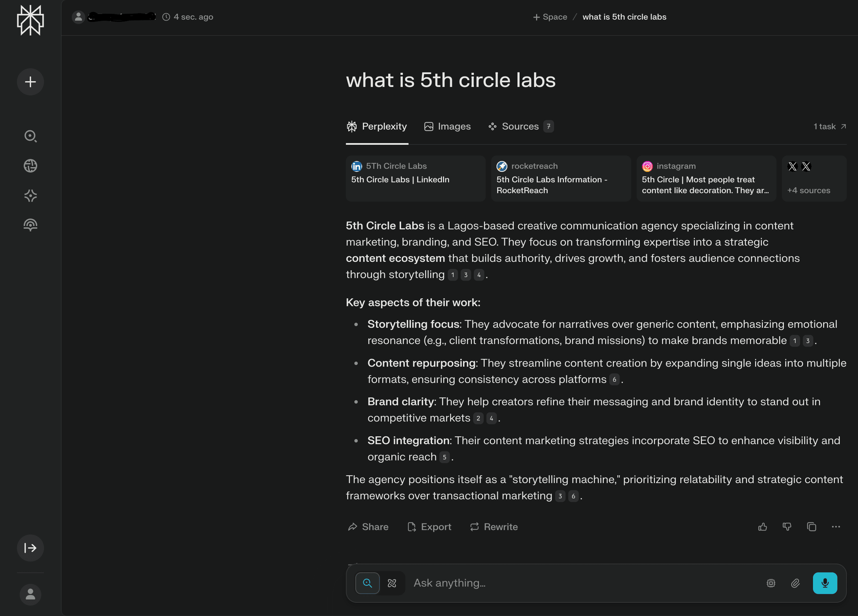Start a new thread with the plus button
The image size is (858, 616).
(30, 82)
